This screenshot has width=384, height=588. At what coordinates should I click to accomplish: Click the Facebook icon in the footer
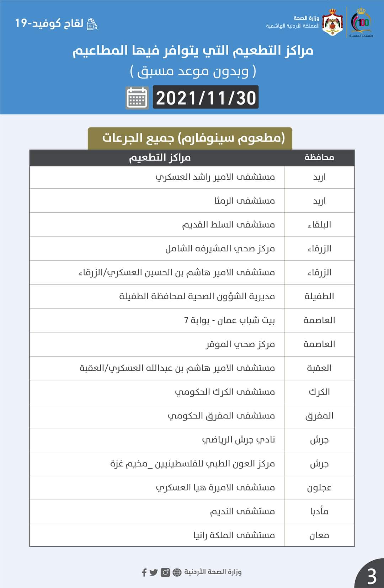(x=144, y=572)
